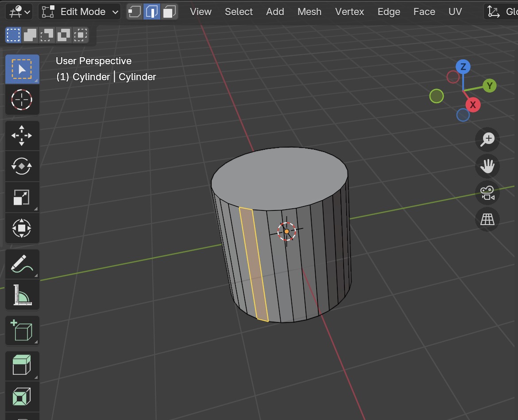This screenshot has height=420, width=518.
Task: Toggle the camera view button
Action: (487, 193)
